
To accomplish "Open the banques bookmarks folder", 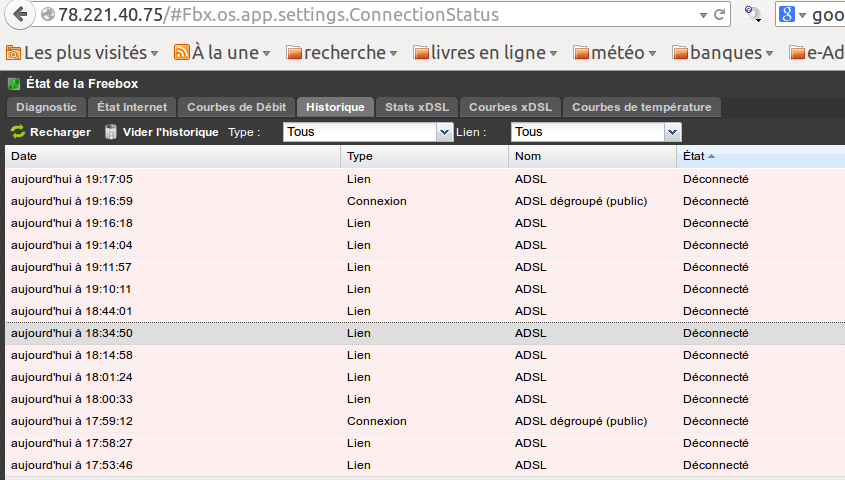I will (723, 53).
